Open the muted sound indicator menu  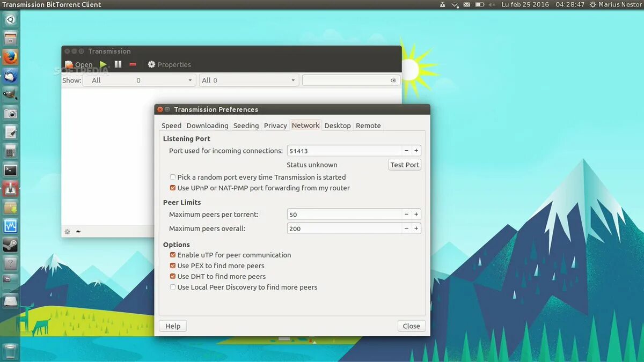coord(491,4)
